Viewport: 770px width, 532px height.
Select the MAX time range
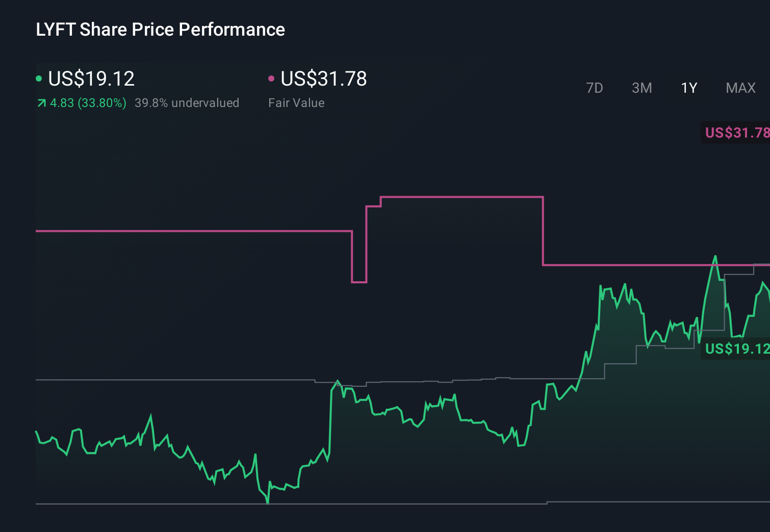[x=740, y=88]
